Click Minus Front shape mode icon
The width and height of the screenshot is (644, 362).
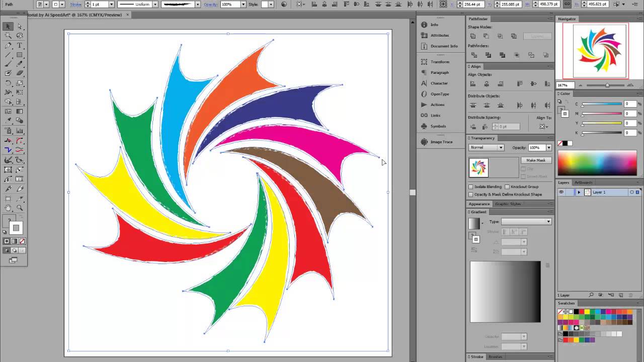tap(486, 36)
